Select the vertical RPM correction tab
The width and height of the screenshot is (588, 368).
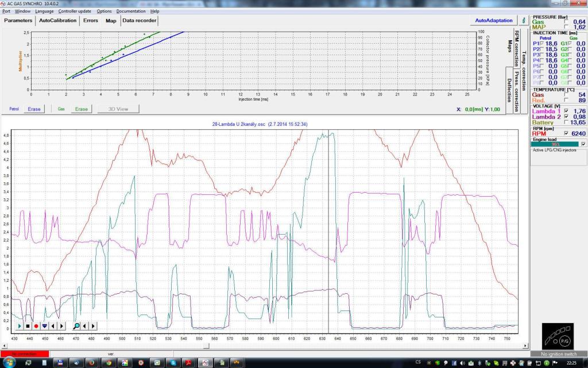(x=517, y=48)
